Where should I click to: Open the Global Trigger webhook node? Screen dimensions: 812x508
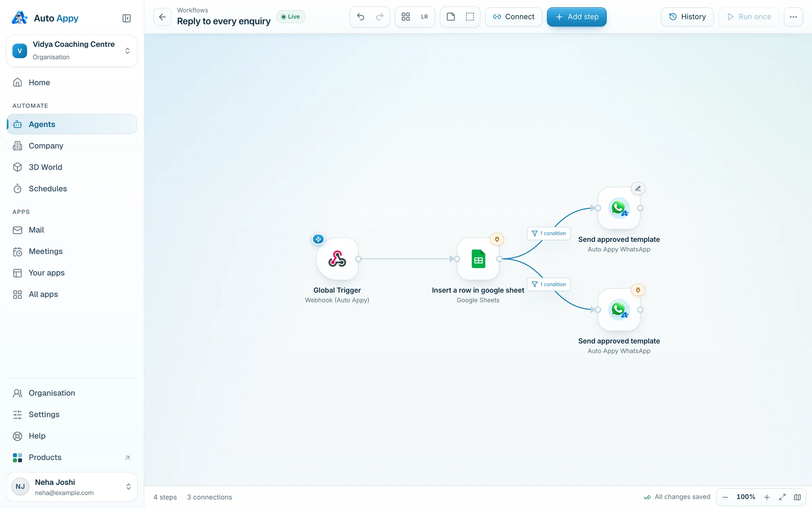click(x=337, y=259)
